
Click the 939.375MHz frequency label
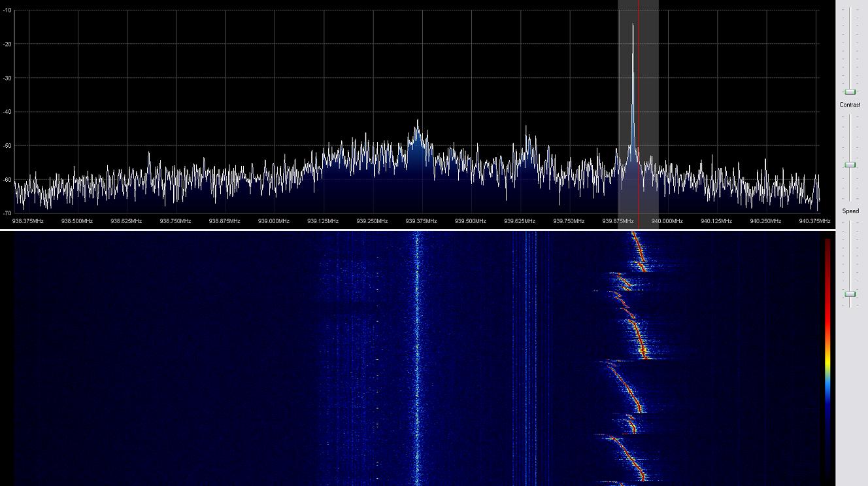click(422, 221)
